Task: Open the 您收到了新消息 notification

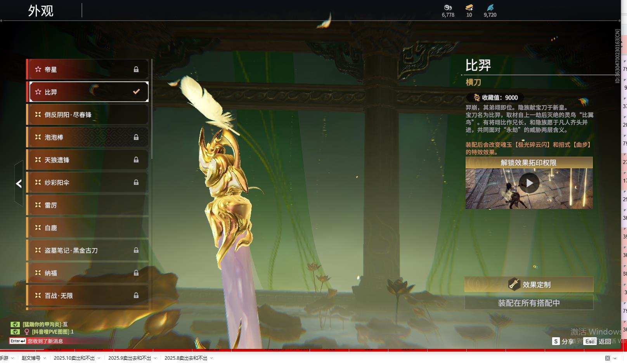Action: 45,341
